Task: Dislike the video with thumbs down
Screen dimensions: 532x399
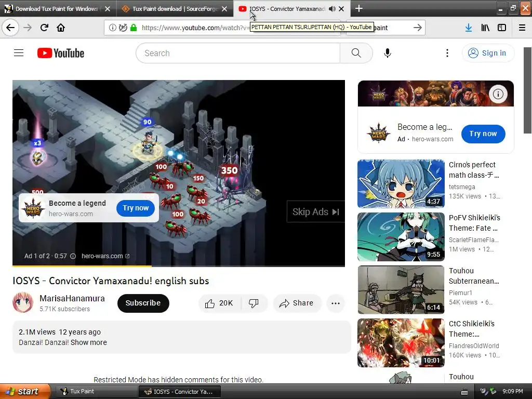Action: [x=254, y=303]
